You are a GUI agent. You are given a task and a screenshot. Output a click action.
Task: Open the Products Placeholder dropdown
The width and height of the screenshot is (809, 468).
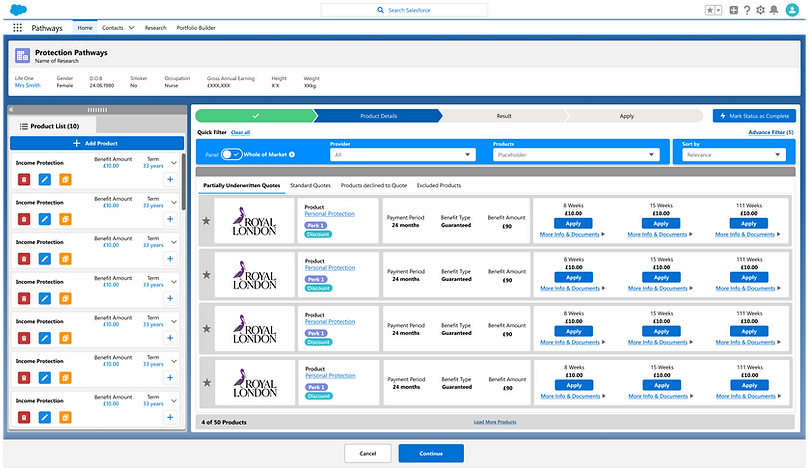[x=576, y=154]
